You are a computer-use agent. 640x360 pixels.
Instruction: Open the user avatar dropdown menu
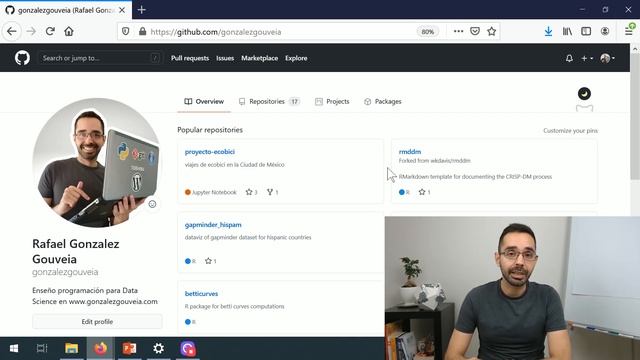[x=607, y=58]
